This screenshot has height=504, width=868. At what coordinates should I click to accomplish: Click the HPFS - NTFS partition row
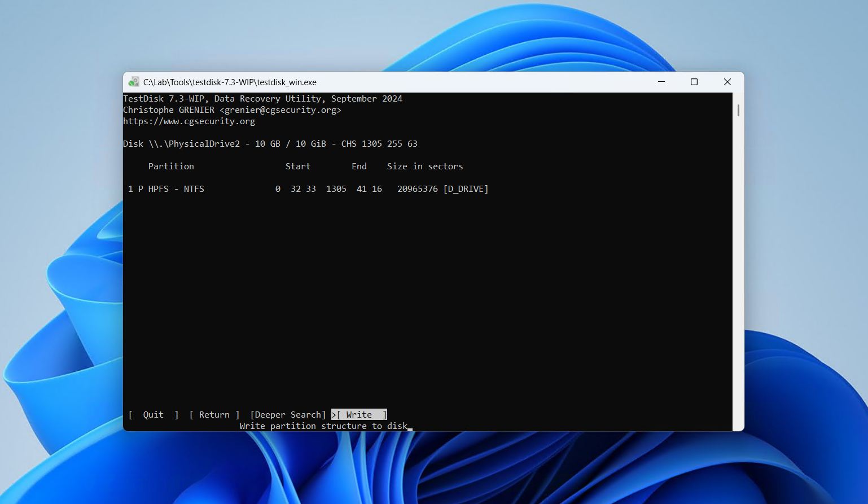308,189
